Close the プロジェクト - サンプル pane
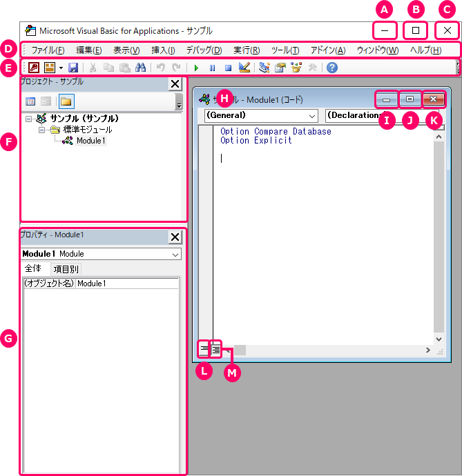The height and width of the screenshot is (476, 462). tap(175, 83)
